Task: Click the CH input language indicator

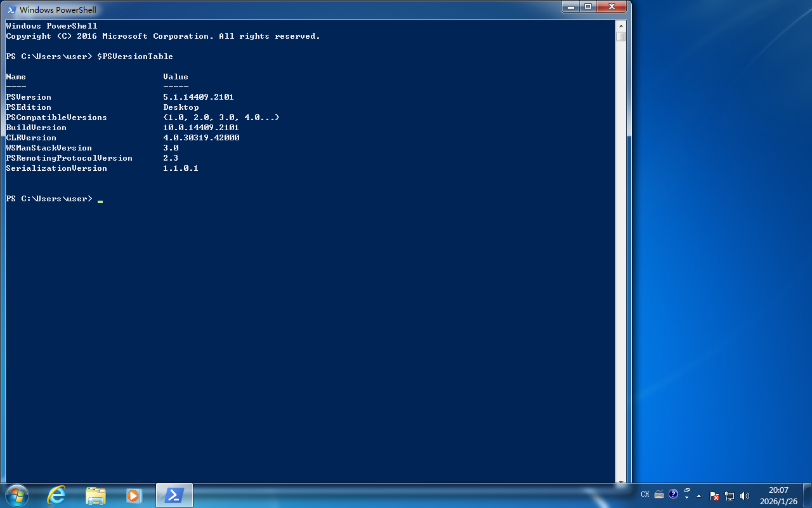Action: pyautogui.click(x=645, y=494)
